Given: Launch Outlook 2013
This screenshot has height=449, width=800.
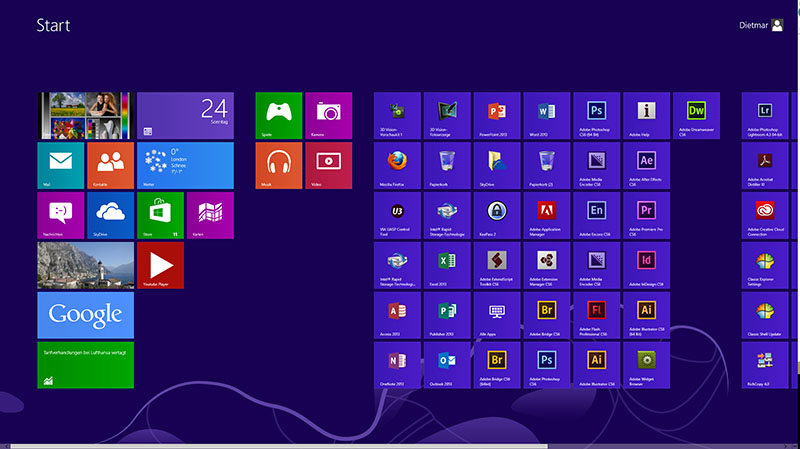Looking at the screenshot, I should point(447,365).
